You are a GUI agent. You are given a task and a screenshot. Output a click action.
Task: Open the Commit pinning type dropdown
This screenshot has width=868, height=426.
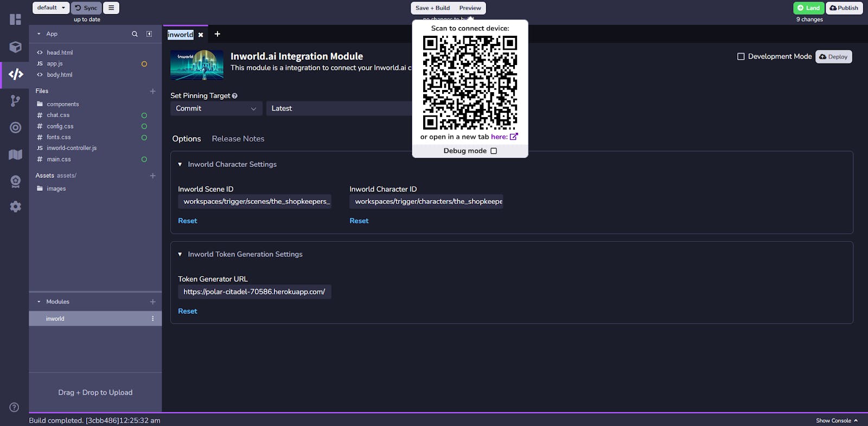216,108
